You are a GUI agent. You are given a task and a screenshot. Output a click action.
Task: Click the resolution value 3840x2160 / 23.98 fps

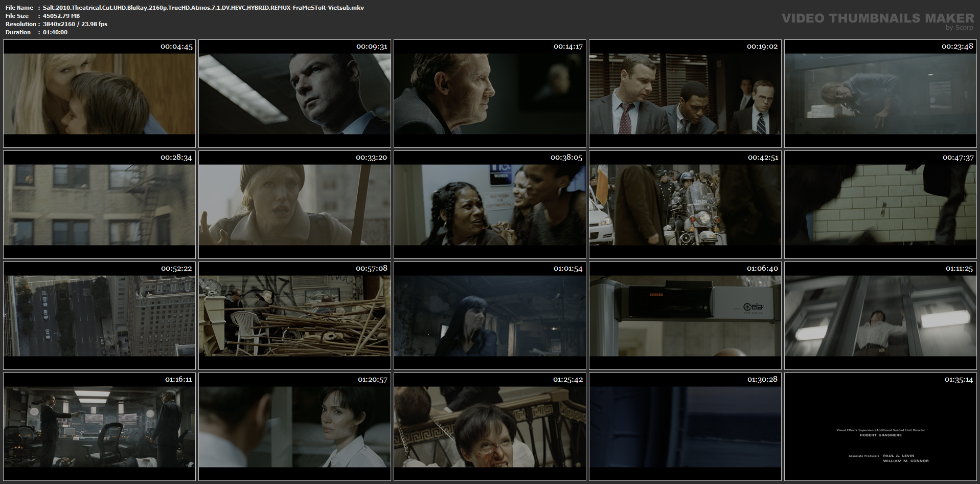pos(75,24)
